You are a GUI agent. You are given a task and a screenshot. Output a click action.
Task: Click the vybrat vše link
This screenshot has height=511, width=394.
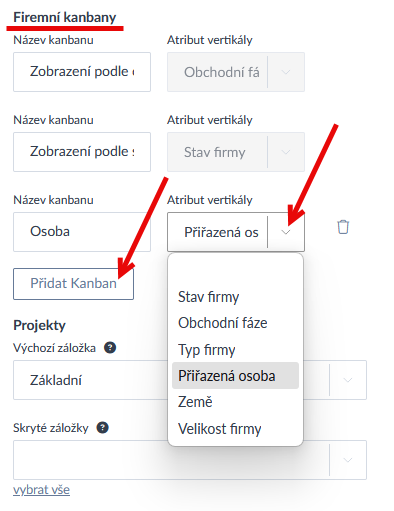click(x=41, y=490)
